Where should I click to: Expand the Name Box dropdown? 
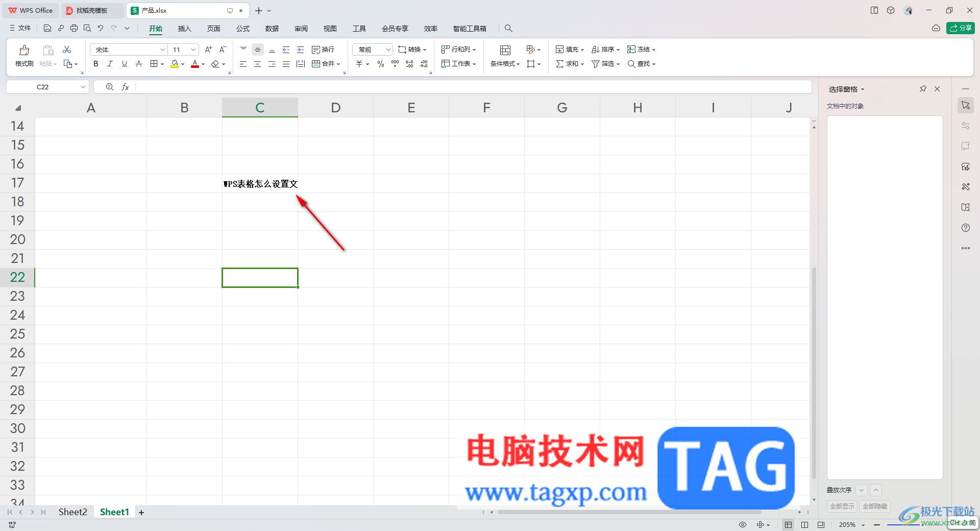pyautogui.click(x=83, y=87)
